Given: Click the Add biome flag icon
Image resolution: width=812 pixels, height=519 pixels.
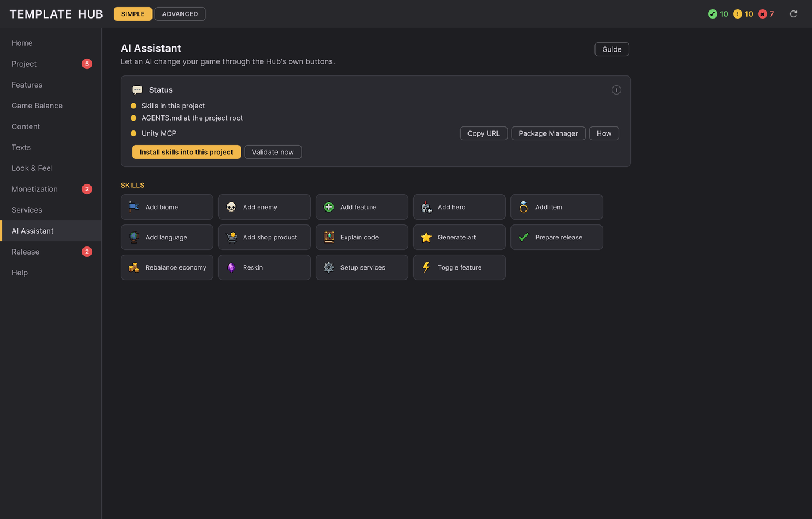Looking at the screenshot, I should pos(134,207).
